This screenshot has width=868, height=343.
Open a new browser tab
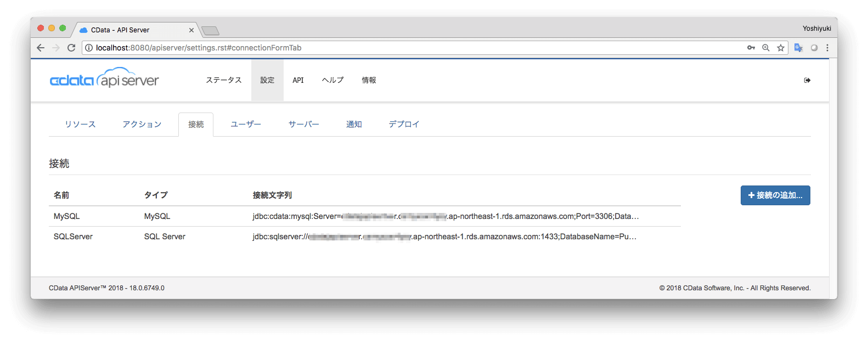pyautogui.click(x=210, y=31)
